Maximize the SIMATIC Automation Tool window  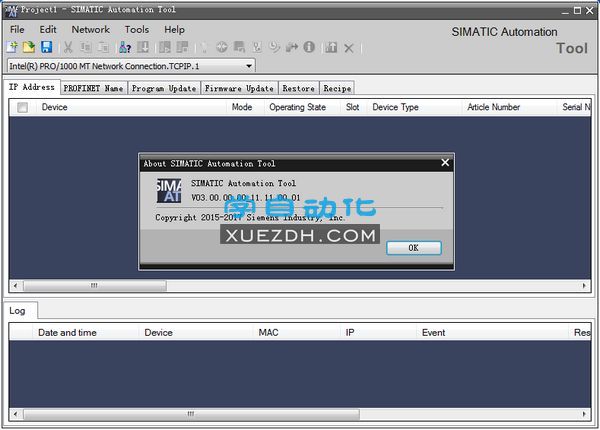(578, 10)
